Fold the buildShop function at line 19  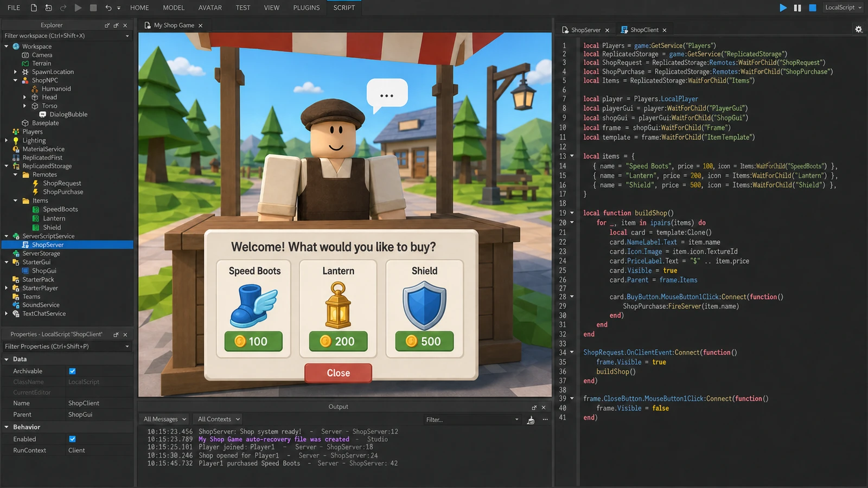coord(572,213)
